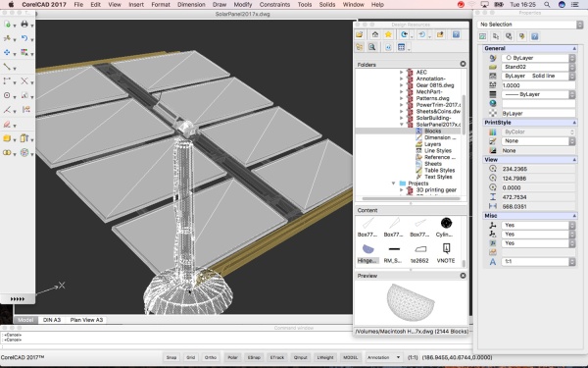Image resolution: width=588 pixels, height=368 pixels.
Task: Click the Up folder icon in Design Resources
Action: (x=440, y=34)
